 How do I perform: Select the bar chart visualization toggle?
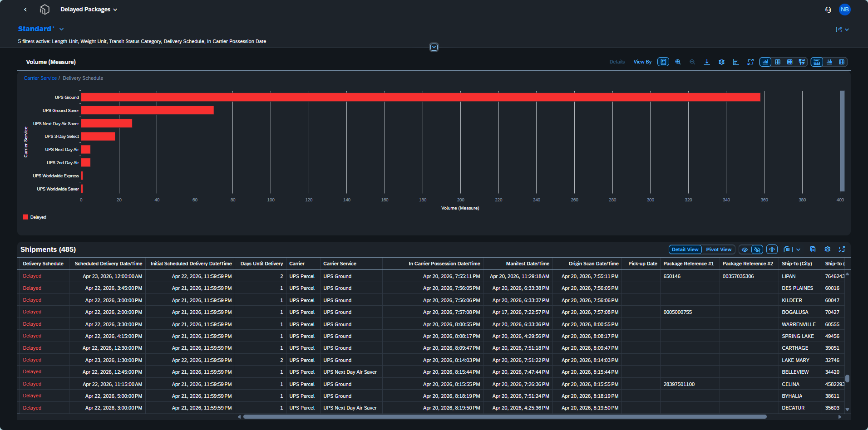point(765,62)
